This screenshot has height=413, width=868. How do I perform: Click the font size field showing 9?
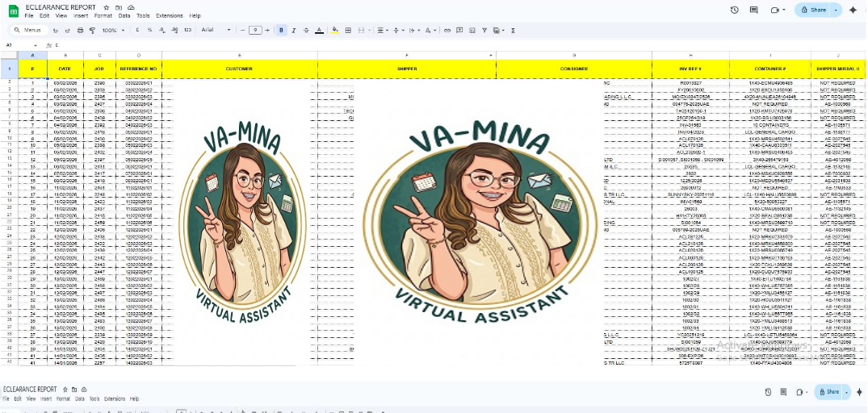pos(255,31)
